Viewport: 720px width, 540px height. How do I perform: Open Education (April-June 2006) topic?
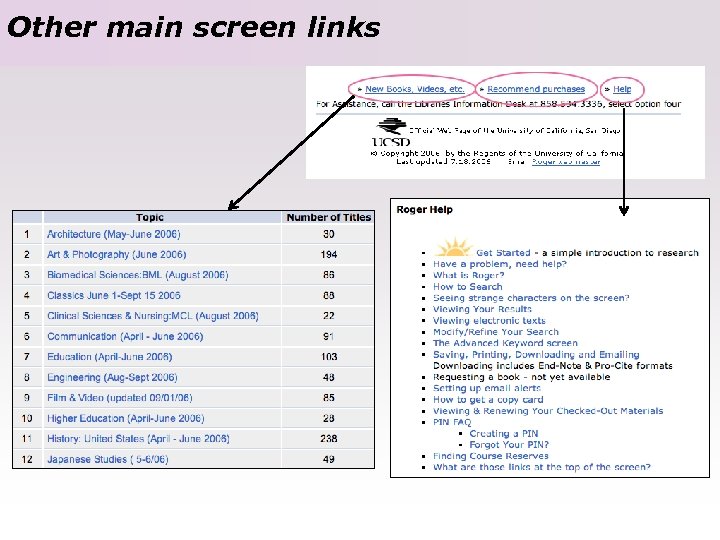click(x=109, y=357)
